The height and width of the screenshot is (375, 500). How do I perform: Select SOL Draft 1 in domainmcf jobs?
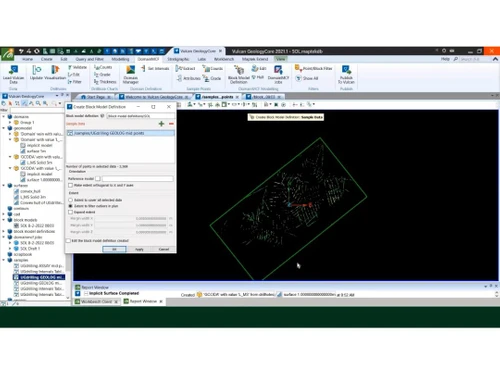(30, 249)
